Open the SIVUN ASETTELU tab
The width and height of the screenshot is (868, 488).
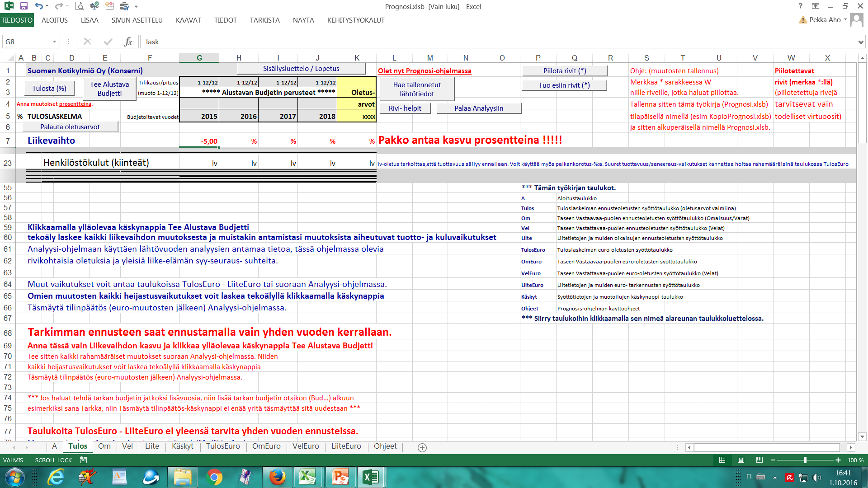[137, 20]
